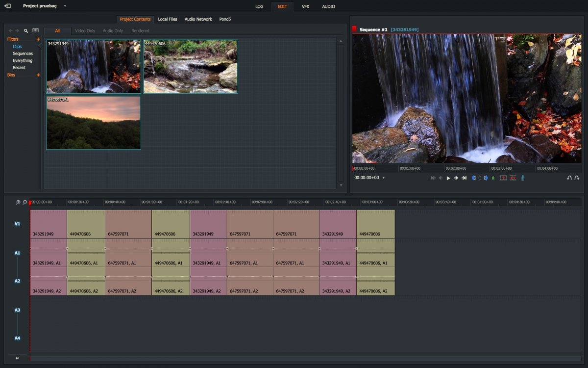This screenshot has width=588, height=368.
Task: Step one frame forward in the viewer
Action: (456, 178)
